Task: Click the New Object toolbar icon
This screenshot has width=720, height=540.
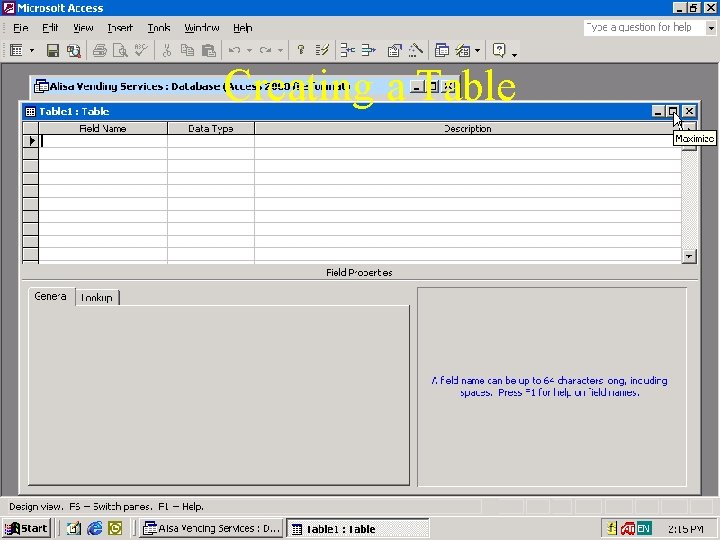Action: pyautogui.click(x=463, y=51)
